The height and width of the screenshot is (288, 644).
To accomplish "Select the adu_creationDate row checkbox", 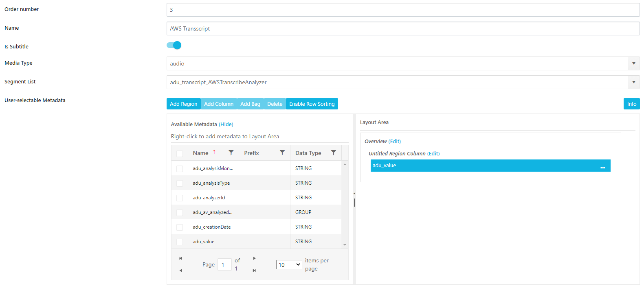I will tap(180, 227).
